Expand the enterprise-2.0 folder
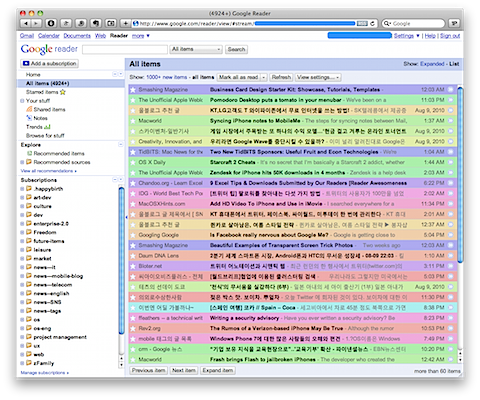The width and height of the screenshot is (480, 400). point(22,223)
